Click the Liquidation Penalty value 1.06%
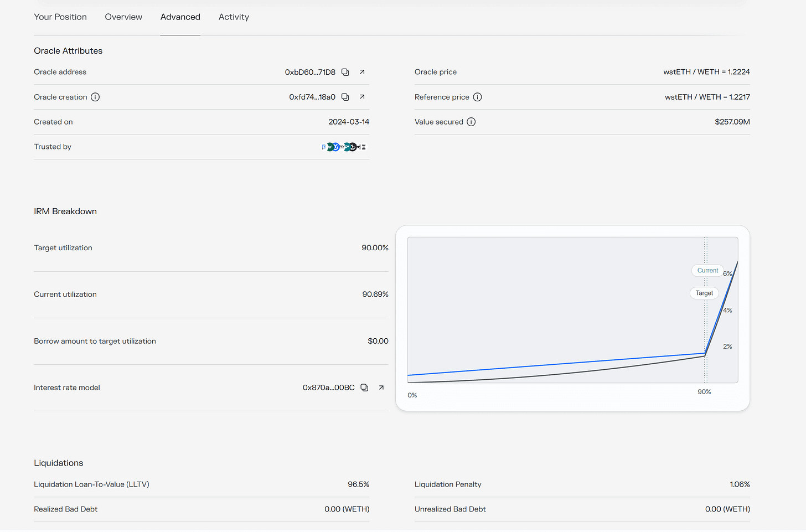The width and height of the screenshot is (806, 532). (740, 484)
